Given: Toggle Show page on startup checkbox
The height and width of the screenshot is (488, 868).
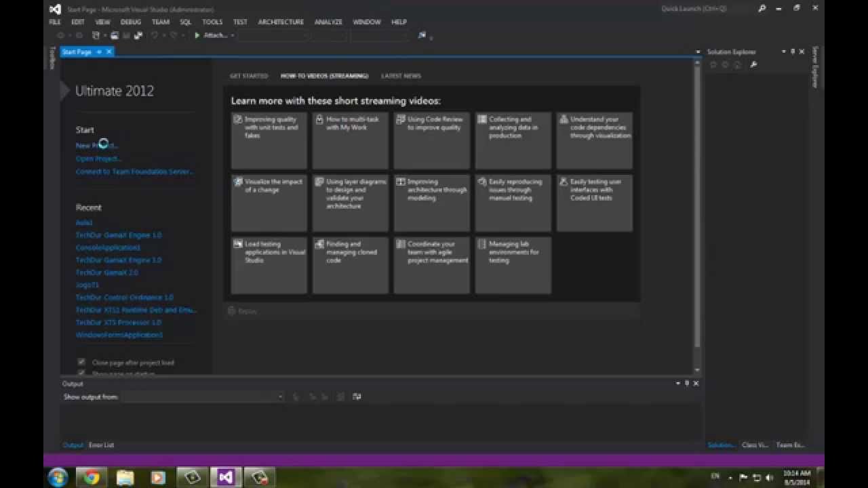Looking at the screenshot, I should [81, 373].
